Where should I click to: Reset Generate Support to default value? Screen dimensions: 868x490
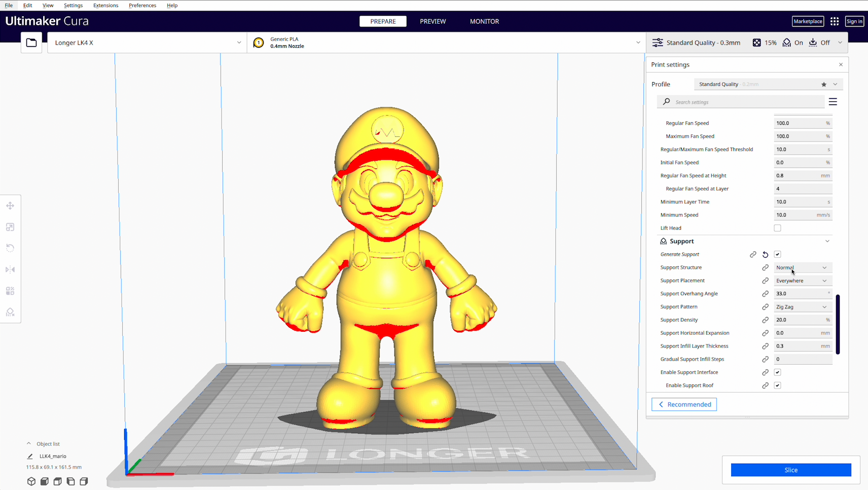pyautogui.click(x=766, y=255)
